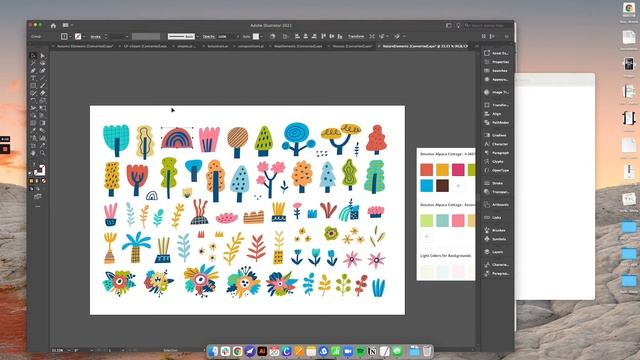Open the workspace layout switcher dropdown
This screenshot has width=640, height=360.
[x=67, y=25]
